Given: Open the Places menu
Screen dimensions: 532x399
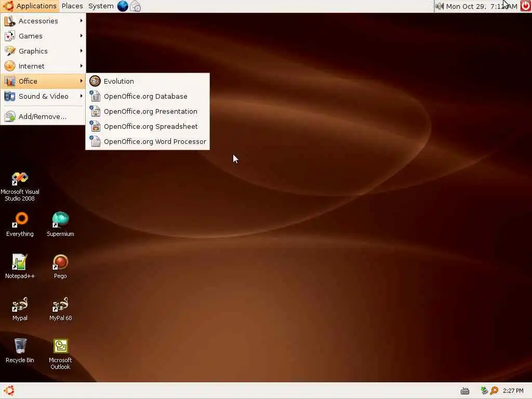Looking at the screenshot, I should [72, 6].
